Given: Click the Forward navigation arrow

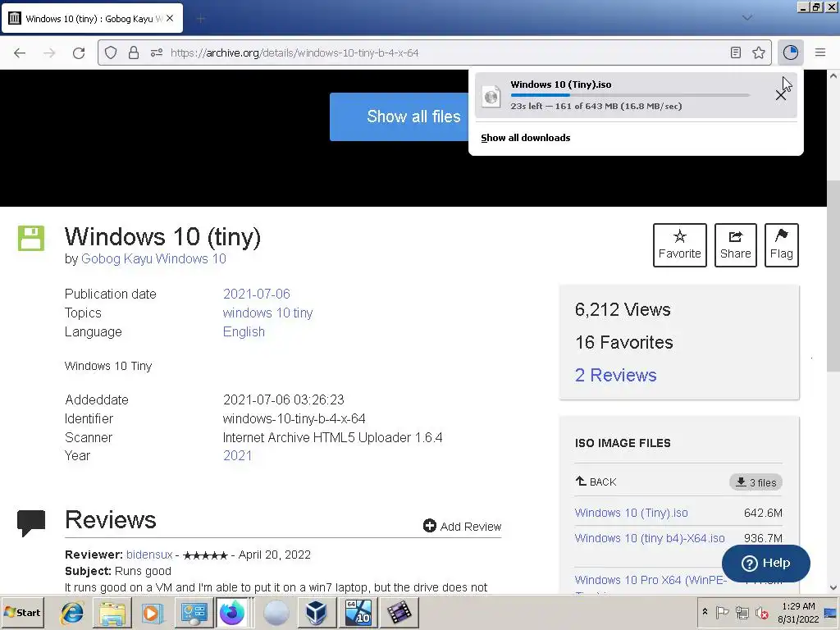Looking at the screenshot, I should pyautogui.click(x=49, y=52).
